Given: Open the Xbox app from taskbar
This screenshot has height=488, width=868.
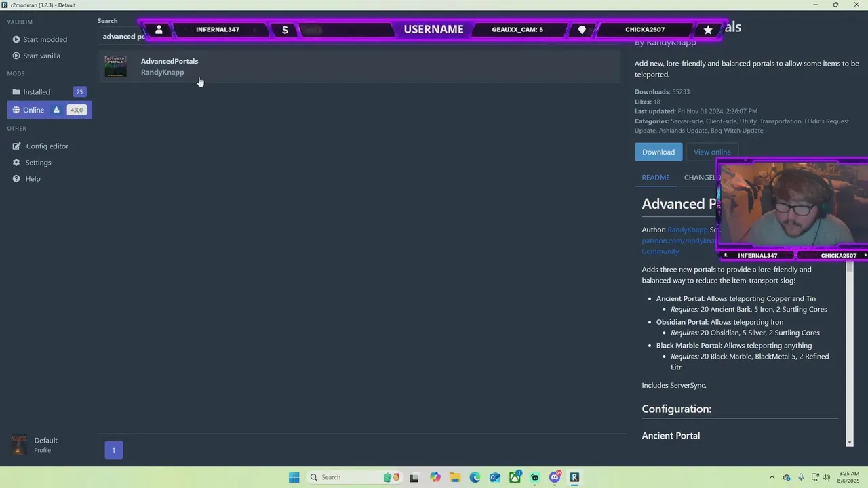Looking at the screenshot, I should click(515, 477).
